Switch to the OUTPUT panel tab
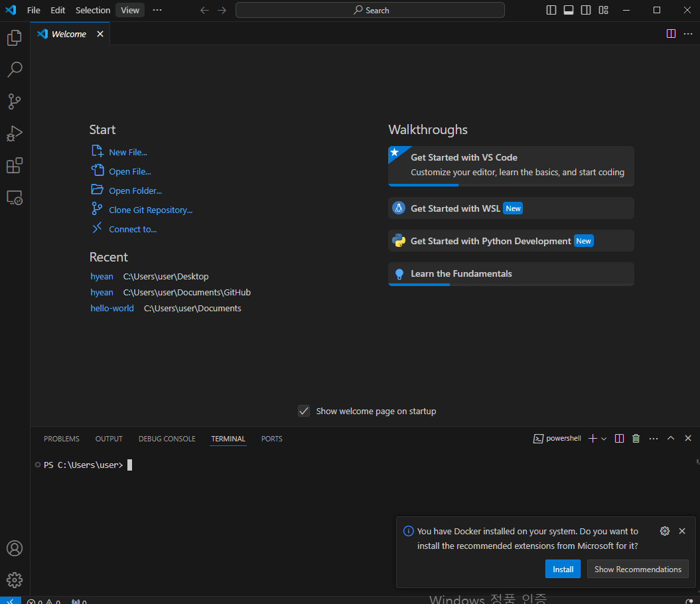Screen dimensions: 700x604 (109, 439)
